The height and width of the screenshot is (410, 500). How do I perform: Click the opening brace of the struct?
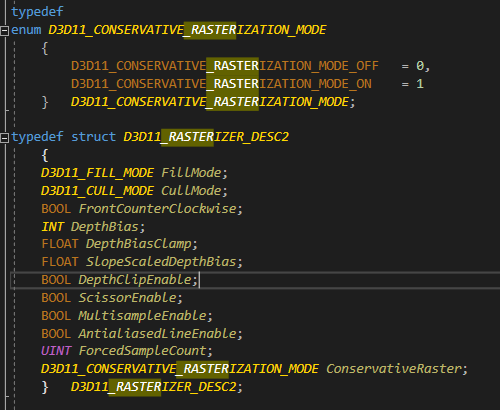tap(45, 155)
